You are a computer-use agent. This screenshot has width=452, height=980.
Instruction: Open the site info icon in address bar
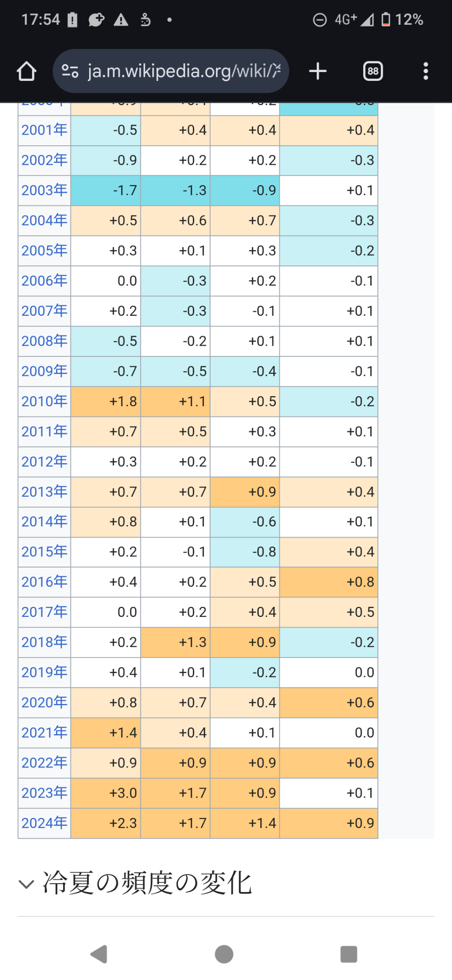[x=70, y=71]
